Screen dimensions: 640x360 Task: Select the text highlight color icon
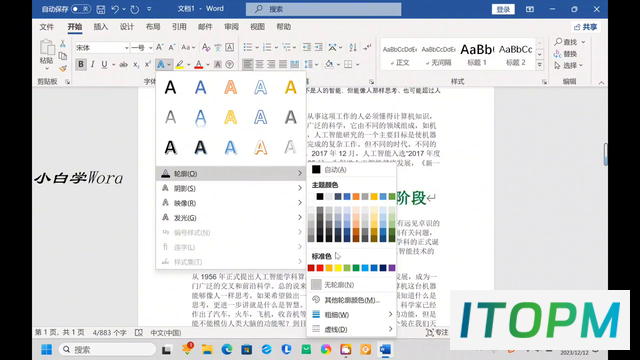click(180, 64)
